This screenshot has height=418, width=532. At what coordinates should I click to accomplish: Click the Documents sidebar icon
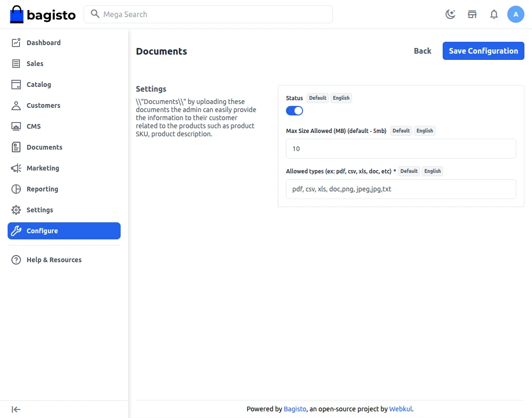point(16,147)
